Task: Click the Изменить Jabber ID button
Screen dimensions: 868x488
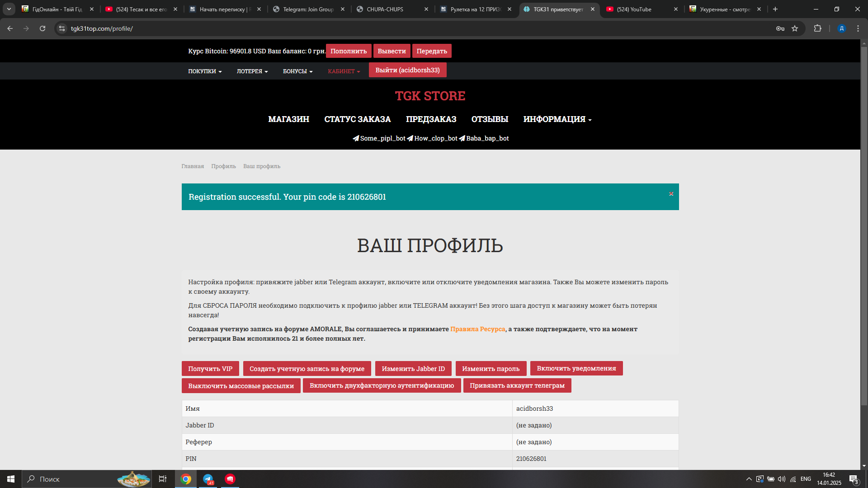Action: click(x=413, y=369)
